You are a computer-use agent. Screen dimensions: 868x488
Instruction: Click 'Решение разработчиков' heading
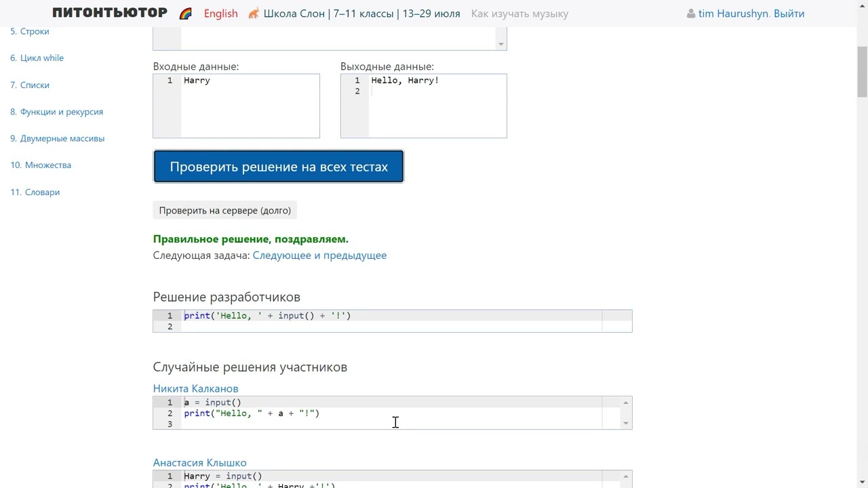226,297
